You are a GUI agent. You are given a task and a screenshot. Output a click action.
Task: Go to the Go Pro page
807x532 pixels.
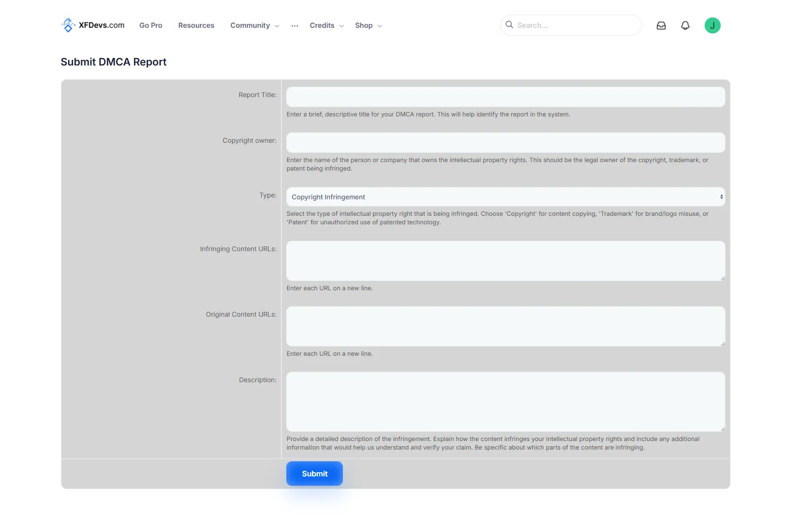point(150,25)
